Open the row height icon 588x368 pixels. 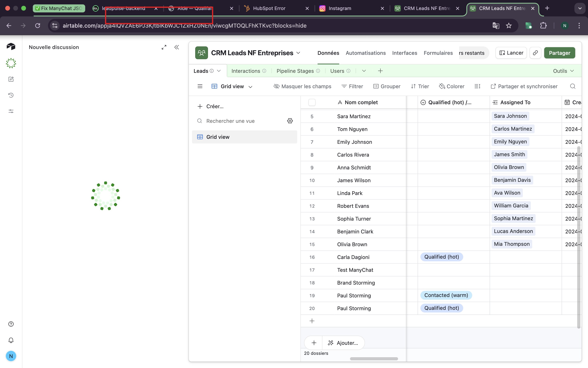(x=477, y=86)
